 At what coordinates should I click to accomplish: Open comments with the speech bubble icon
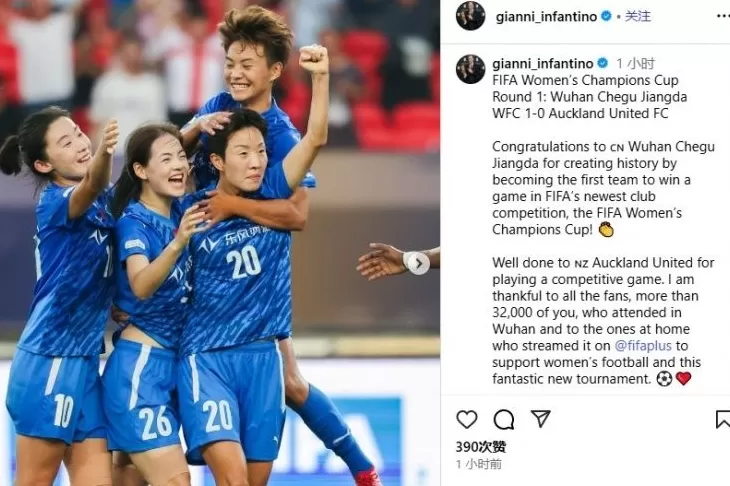(x=504, y=419)
